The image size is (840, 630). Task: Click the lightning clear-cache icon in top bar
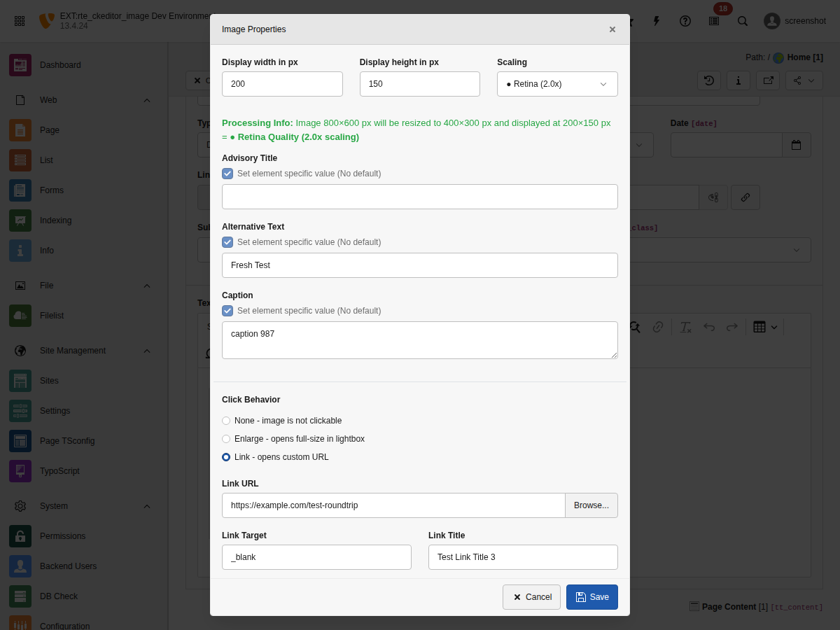click(x=656, y=21)
